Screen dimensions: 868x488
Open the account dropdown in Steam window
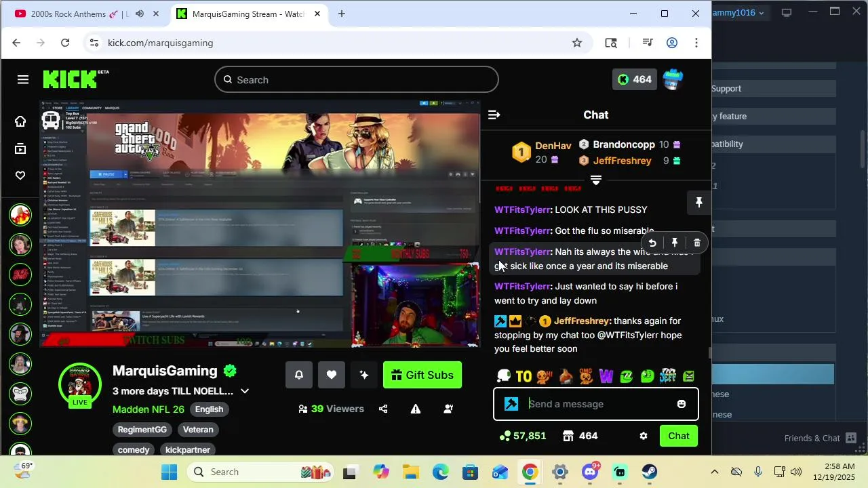point(739,13)
